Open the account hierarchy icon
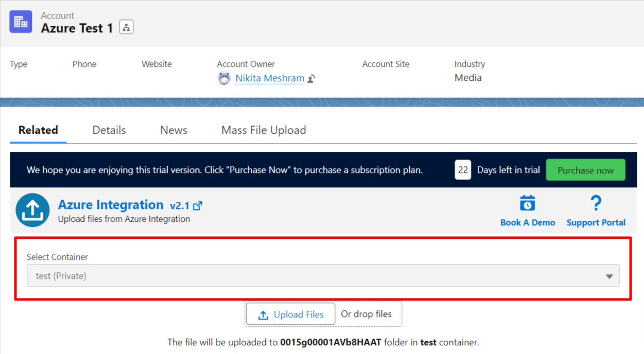 (x=126, y=27)
